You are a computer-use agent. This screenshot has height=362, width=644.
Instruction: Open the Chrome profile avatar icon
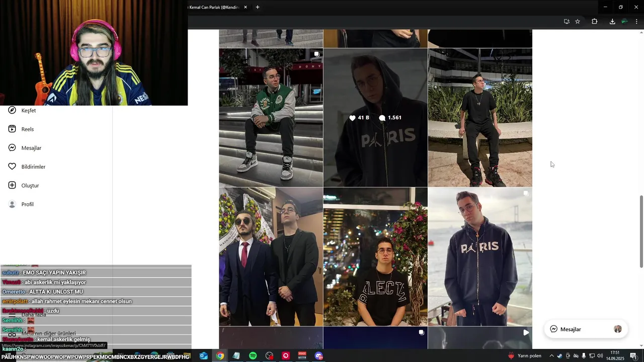click(624, 22)
